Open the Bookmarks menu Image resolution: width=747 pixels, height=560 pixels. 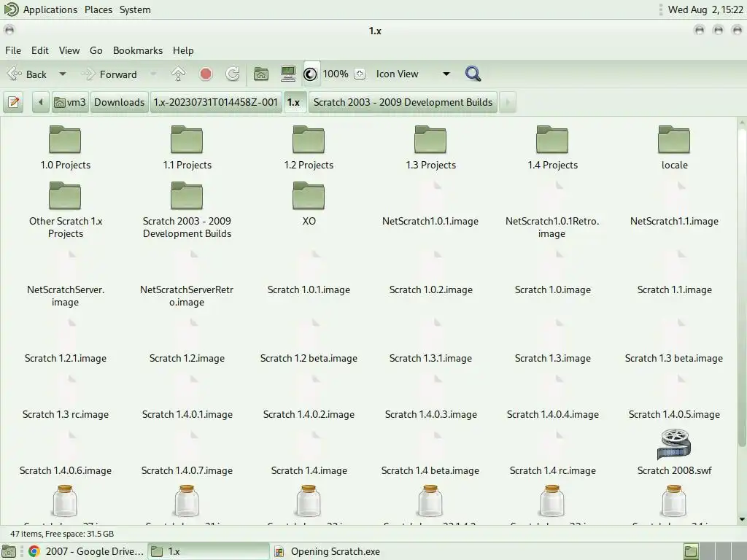138,50
